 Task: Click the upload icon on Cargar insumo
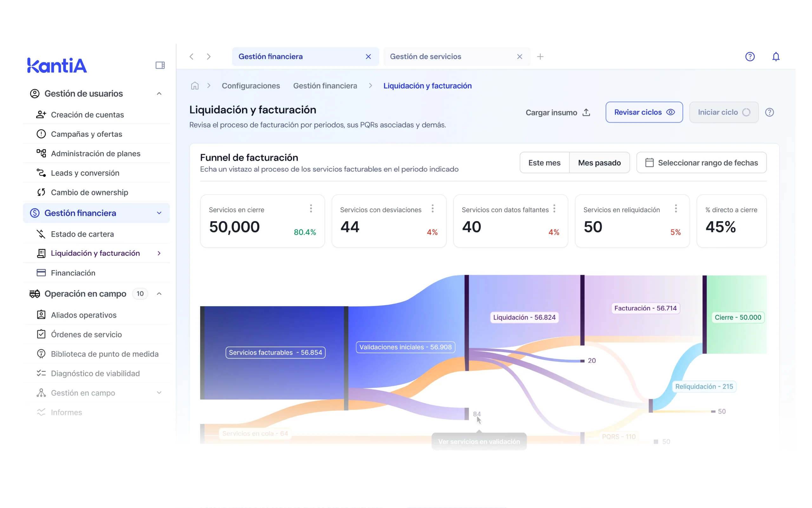pyautogui.click(x=587, y=112)
